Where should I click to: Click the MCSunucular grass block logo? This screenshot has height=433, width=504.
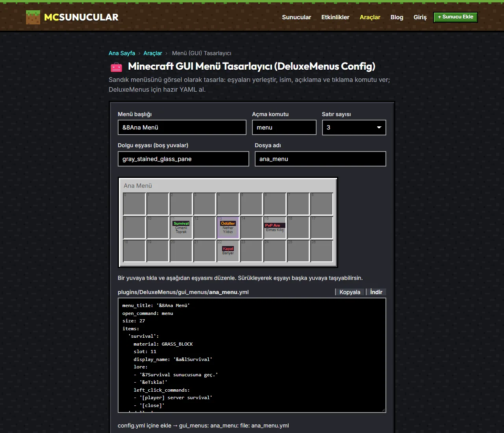pyautogui.click(x=33, y=17)
